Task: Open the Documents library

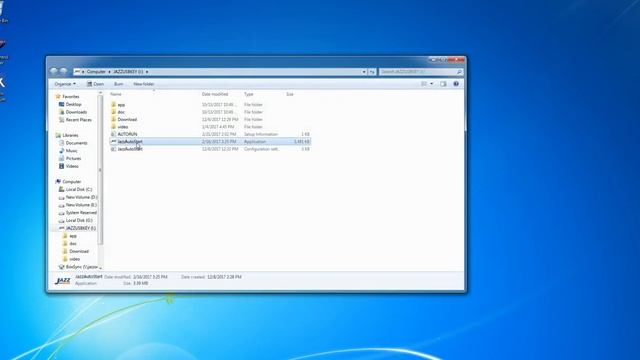Action: 76,143
